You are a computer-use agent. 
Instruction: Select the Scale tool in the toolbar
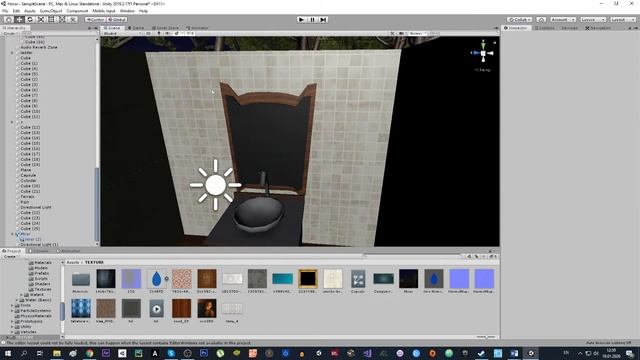[40, 19]
